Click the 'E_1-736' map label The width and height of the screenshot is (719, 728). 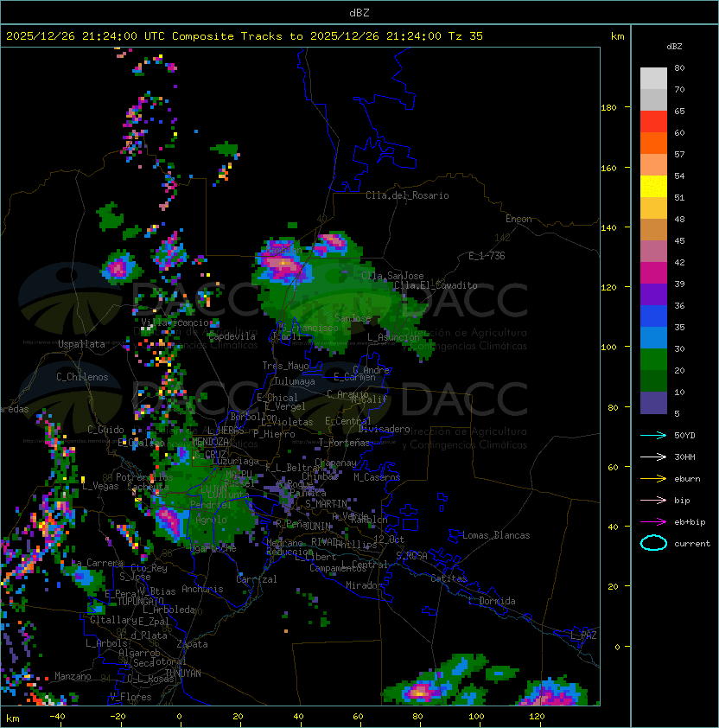pos(487,256)
